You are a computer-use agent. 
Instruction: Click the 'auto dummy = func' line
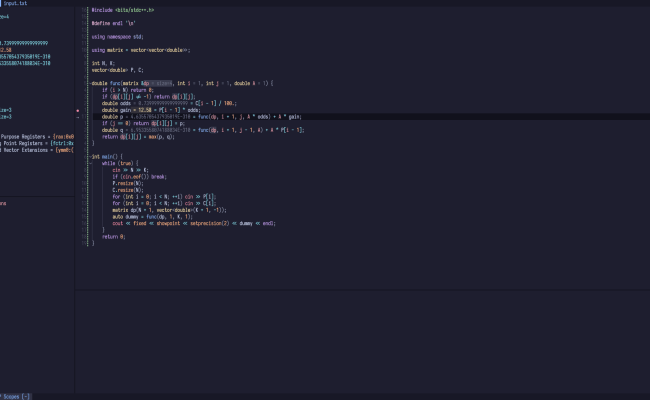click(x=153, y=217)
